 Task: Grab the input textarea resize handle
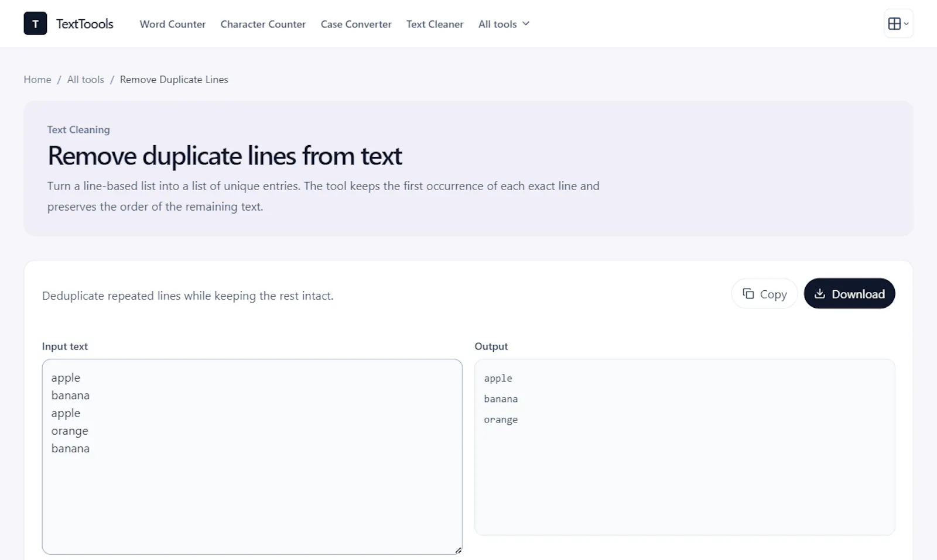click(x=458, y=550)
